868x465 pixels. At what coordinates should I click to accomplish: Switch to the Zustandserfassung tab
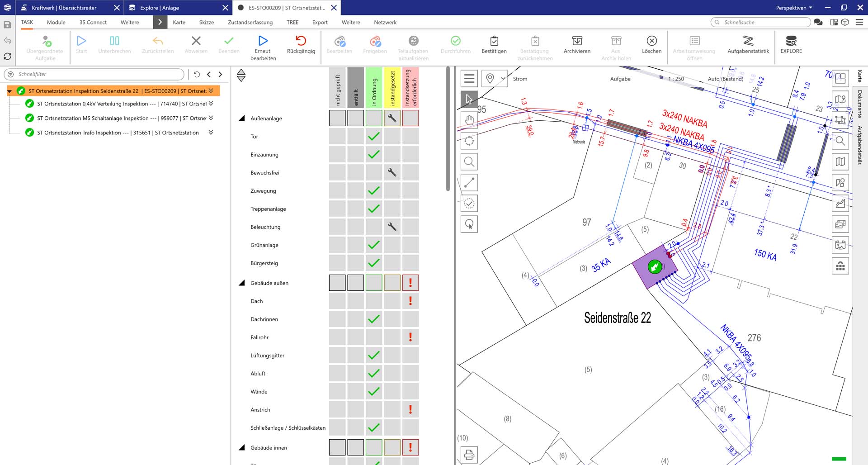[x=250, y=22]
